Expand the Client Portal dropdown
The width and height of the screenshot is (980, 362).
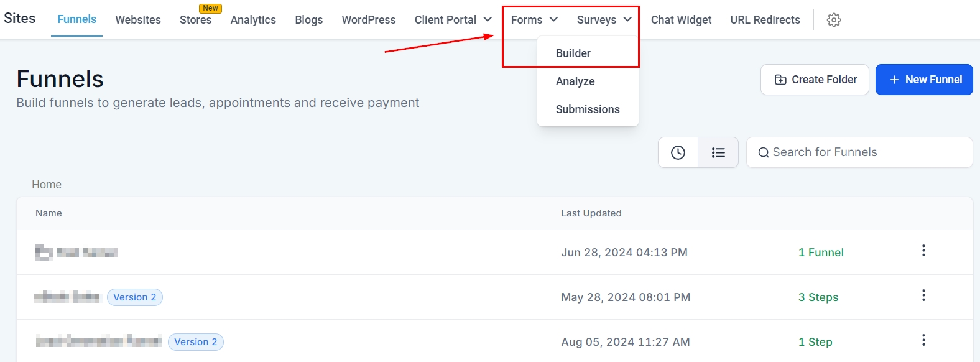453,20
